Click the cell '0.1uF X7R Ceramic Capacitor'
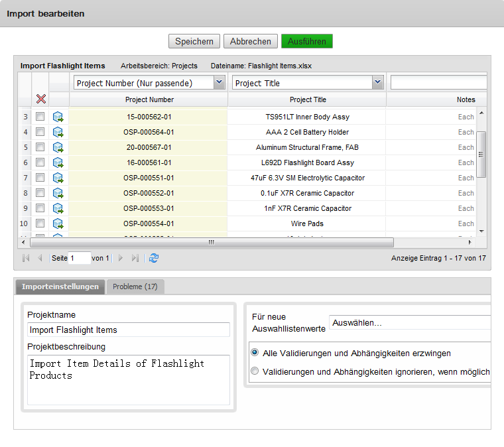 tap(307, 193)
